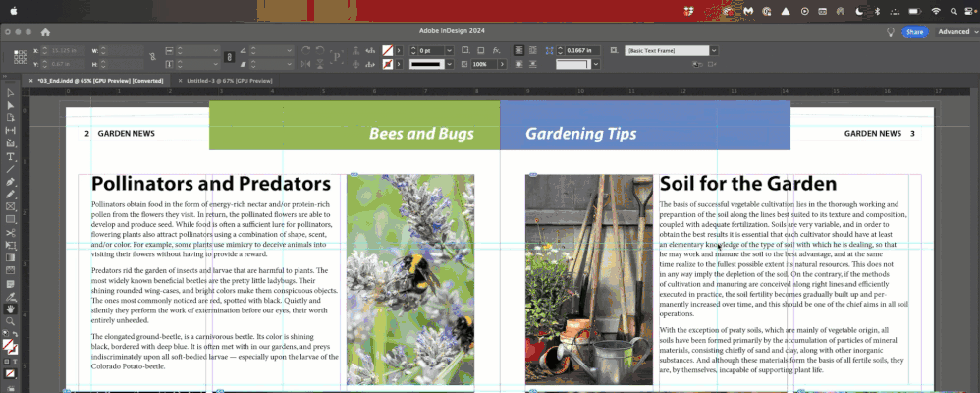Toggle constrain scale proportions chain link
The height and width of the screenshot is (393, 980).
[x=230, y=57]
